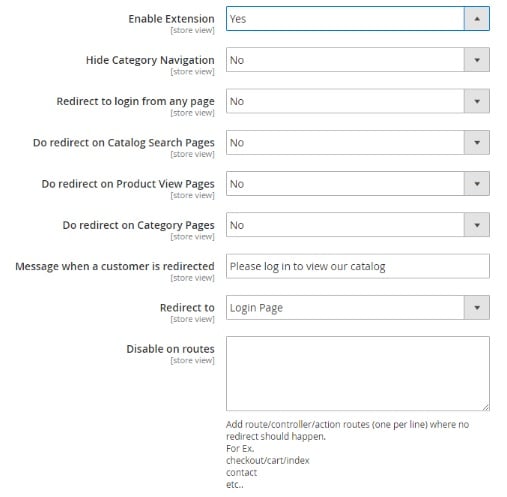Open Do redirect on Product View Pages select

pyautogui.click(x=358, y=184)
